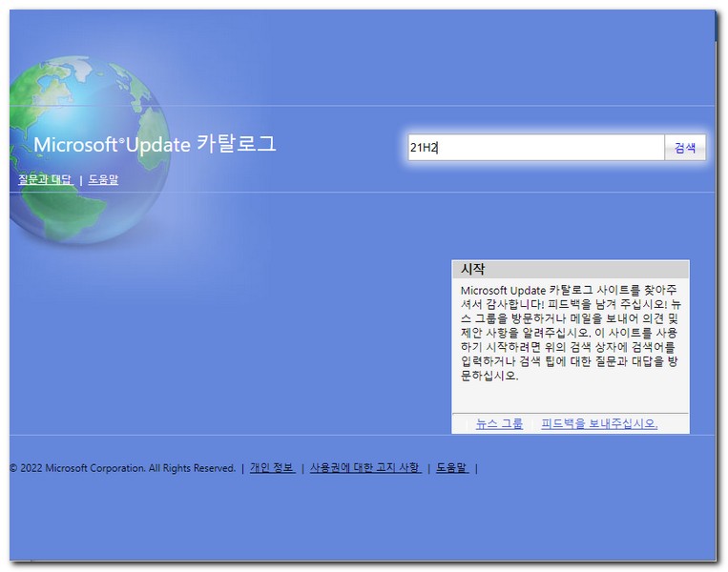
Task: Click the welcome paragraph in 시작 panel
Action: pyautogui.click(x=571, y=333)
